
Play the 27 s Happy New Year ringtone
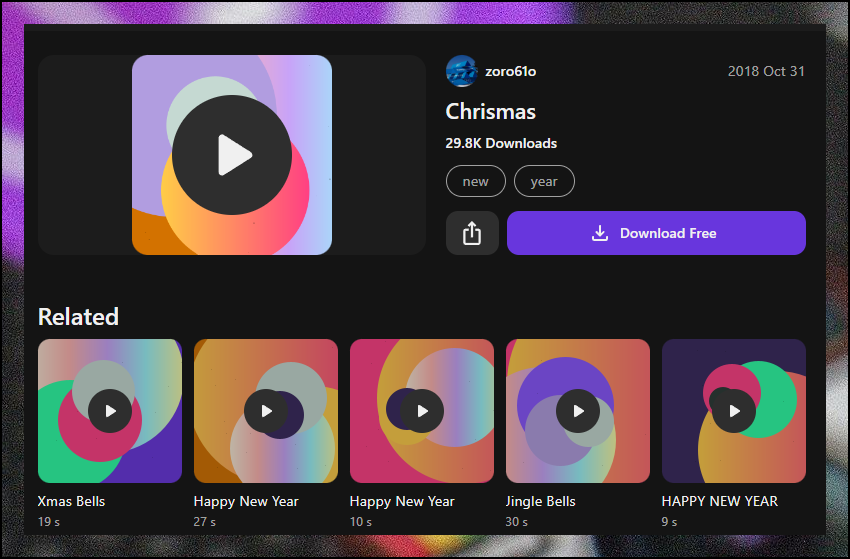pyautogui.click(x=266, y=411)
